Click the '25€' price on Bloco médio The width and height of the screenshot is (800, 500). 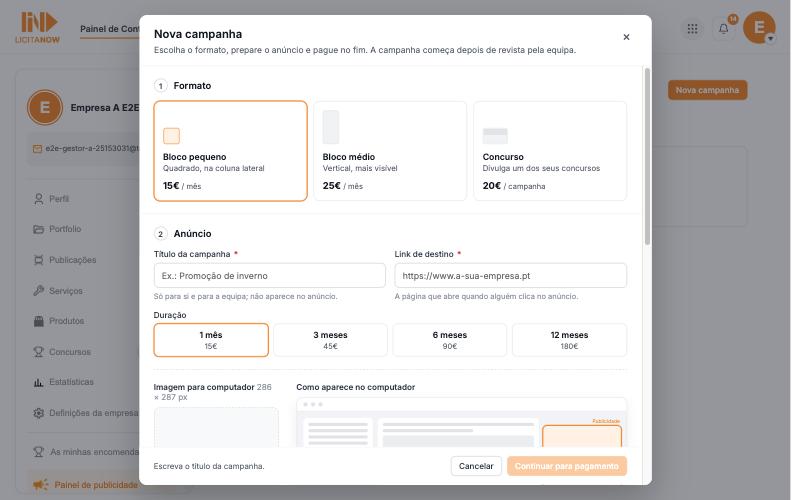(x=331, y=186)
